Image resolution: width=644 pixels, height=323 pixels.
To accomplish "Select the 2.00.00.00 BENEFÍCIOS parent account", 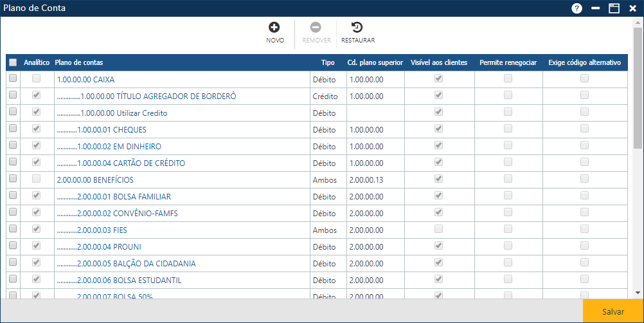I will (95, 180).
